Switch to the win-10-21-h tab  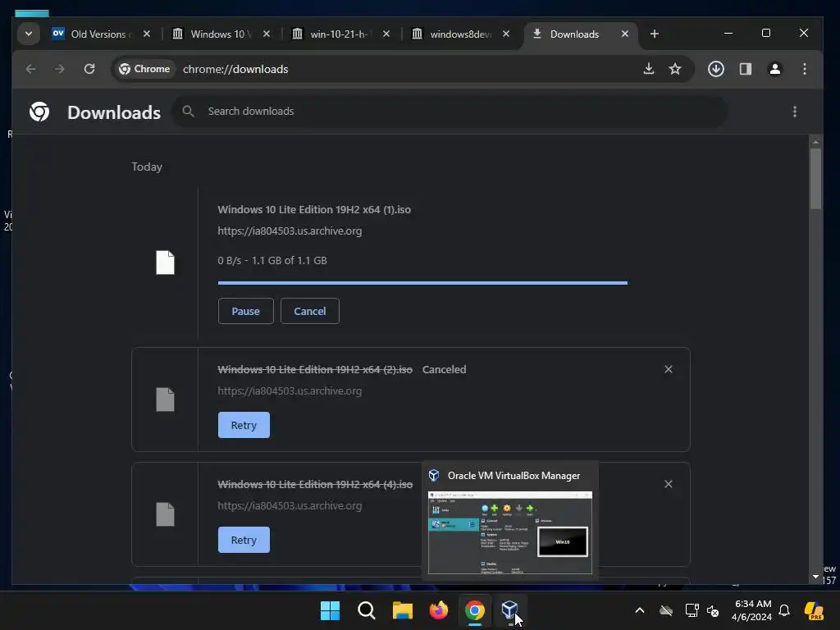[341, 34]
